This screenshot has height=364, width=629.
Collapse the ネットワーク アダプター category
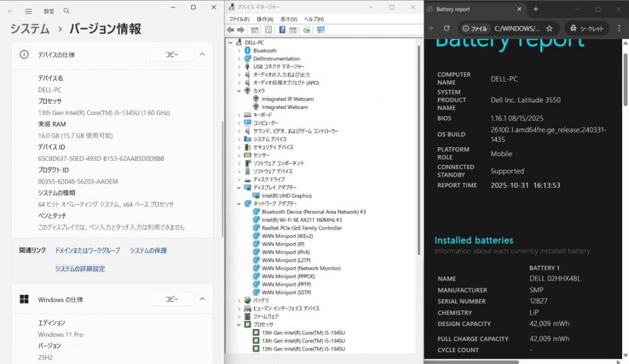[x=239, y=204]
